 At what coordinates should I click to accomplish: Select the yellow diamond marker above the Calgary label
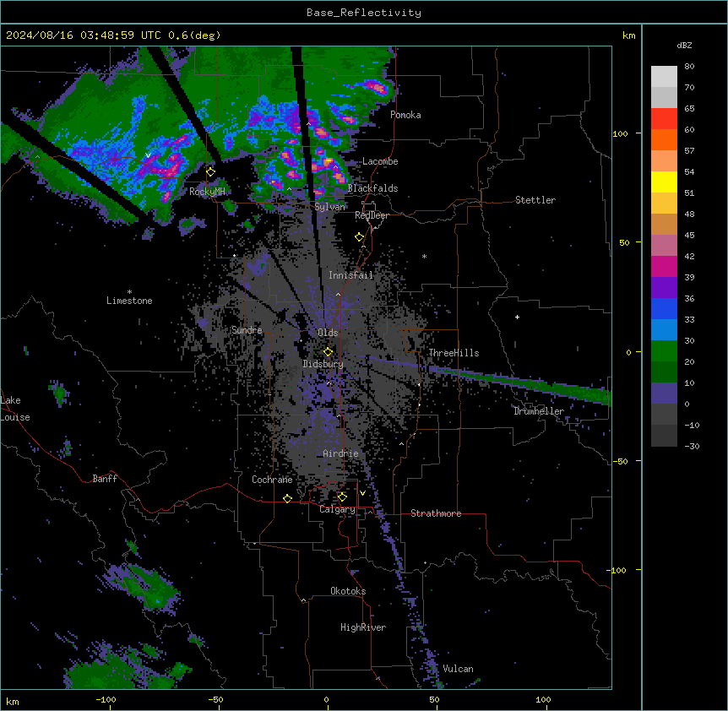[x=342, y=497]
